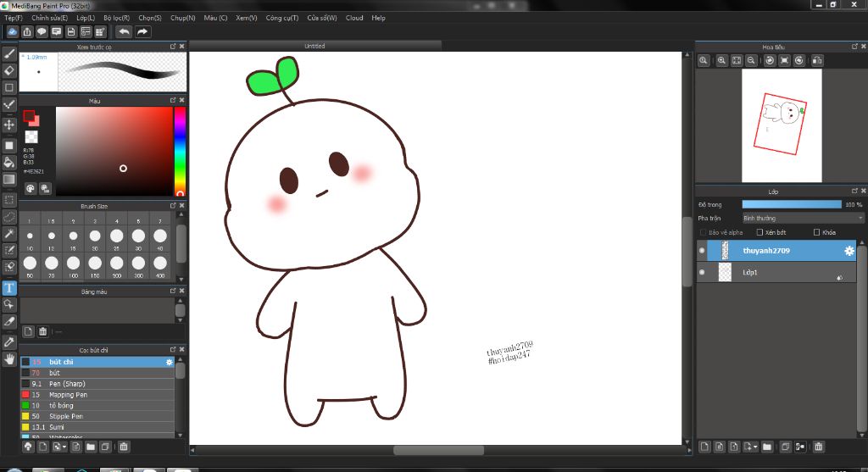Select the Hand pan tool
Screen dimensions: 868x472
8,358
